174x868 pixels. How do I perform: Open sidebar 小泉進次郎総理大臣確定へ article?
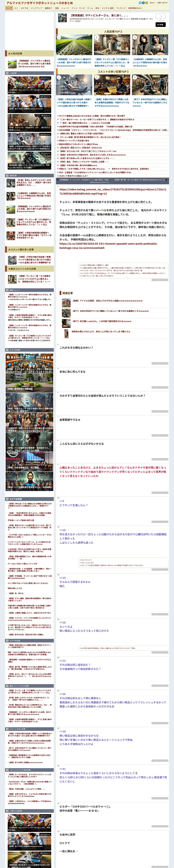[34, 235]
